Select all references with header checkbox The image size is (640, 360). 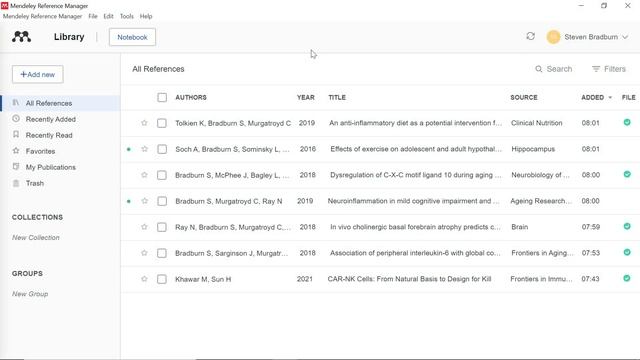pos(162,97)
